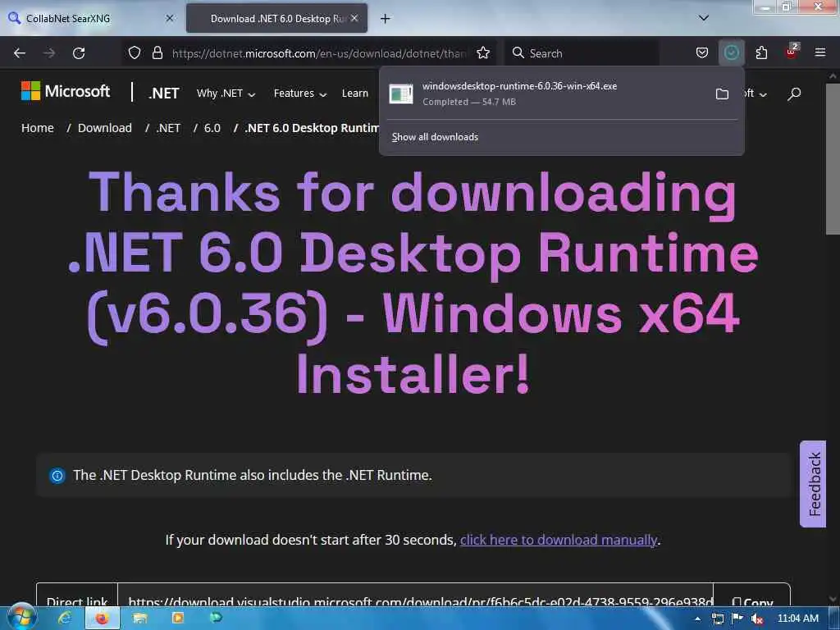Open the Windows Start button
The width and height of the screenshot is (840, 630).
(x=21, y=617)
